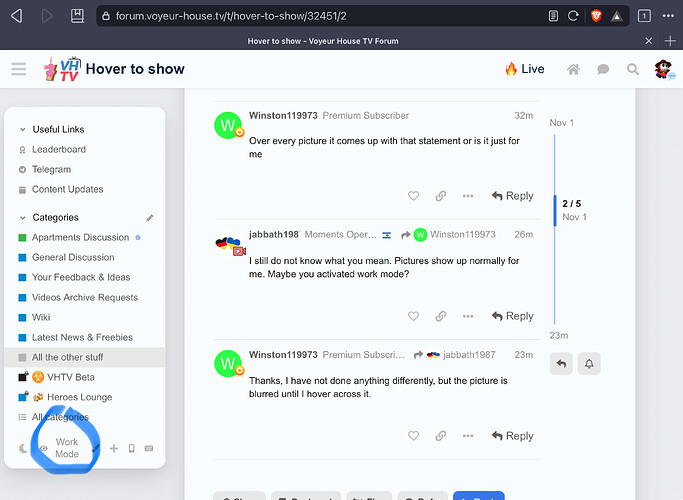Click notification bell beside the timeline

[589, 364]
